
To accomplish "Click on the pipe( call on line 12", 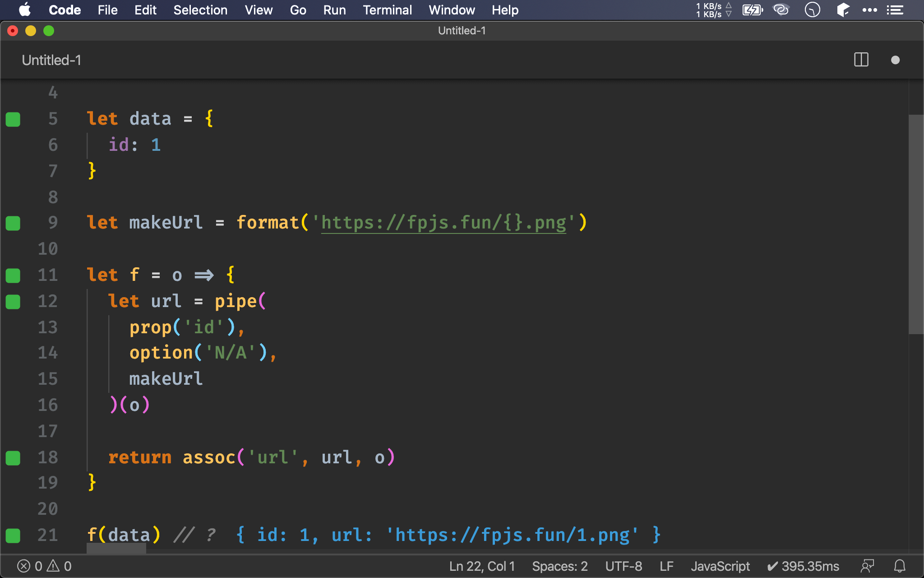I will click(240, 301).
